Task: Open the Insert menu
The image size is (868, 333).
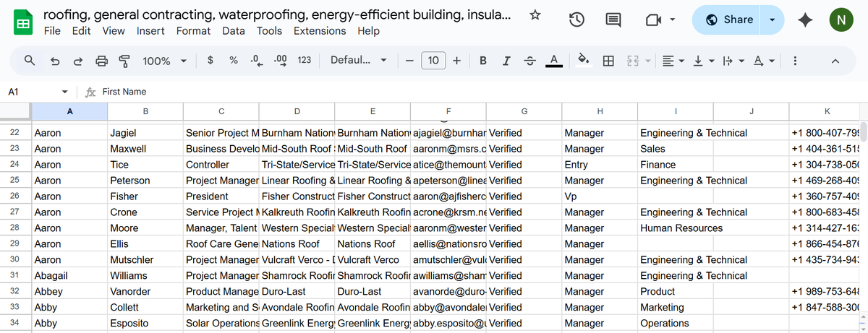Action: 150,31
